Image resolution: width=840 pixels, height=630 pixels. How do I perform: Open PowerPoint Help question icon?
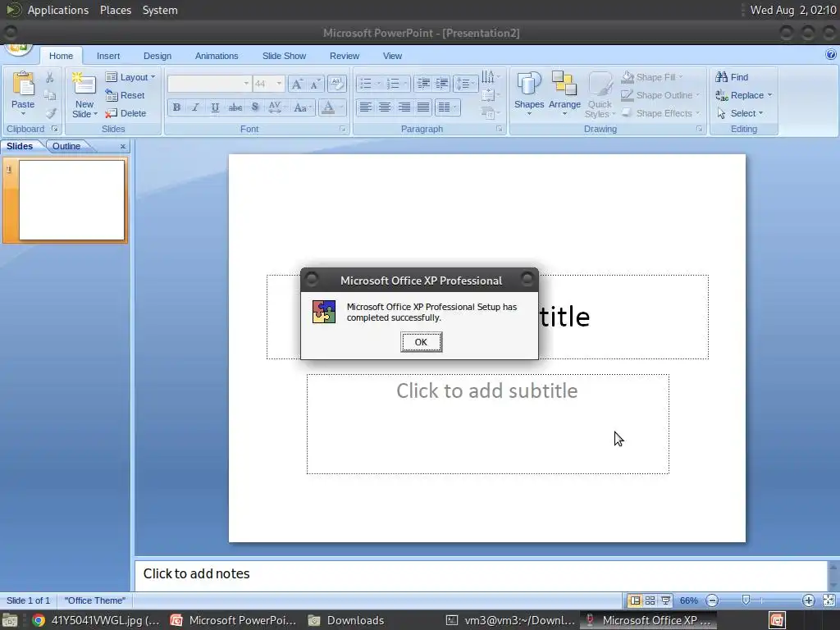pos(830,54)
